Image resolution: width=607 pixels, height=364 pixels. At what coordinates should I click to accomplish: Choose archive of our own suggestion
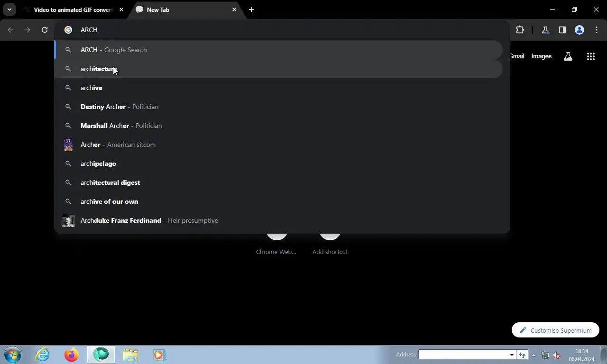click(x=278, y=201)
